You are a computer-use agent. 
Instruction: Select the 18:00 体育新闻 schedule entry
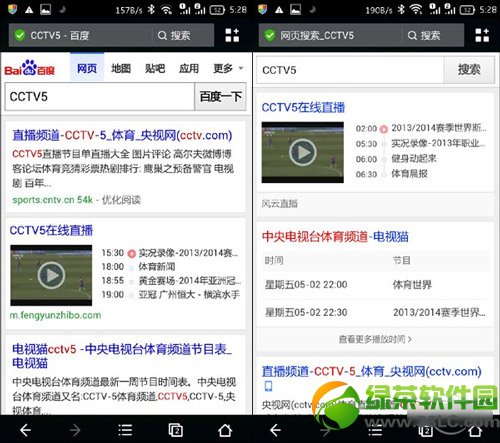(138, 267)
